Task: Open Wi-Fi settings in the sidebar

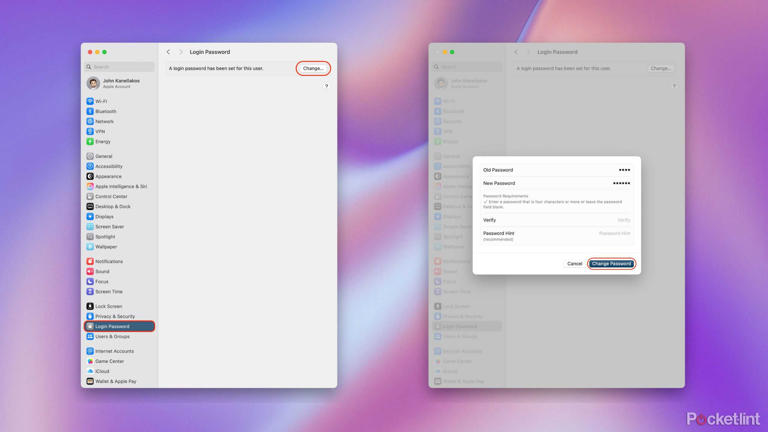Action: pos(101,101)
